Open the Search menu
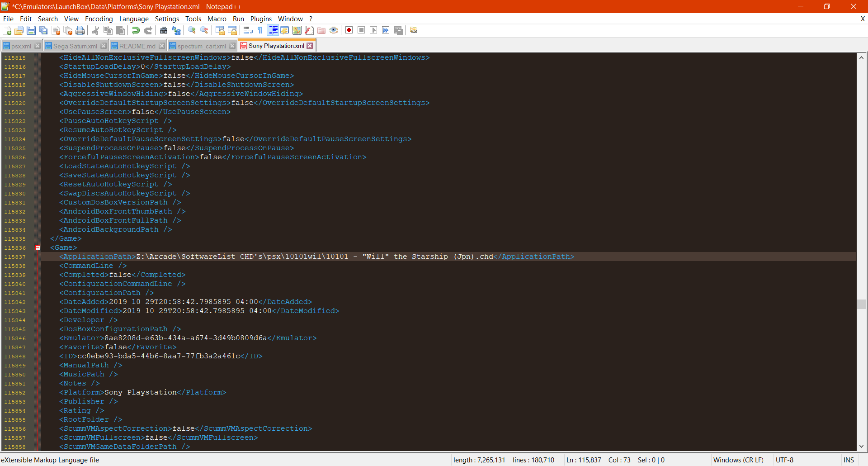This screenshot has width=868, height=466. [47, 19]
